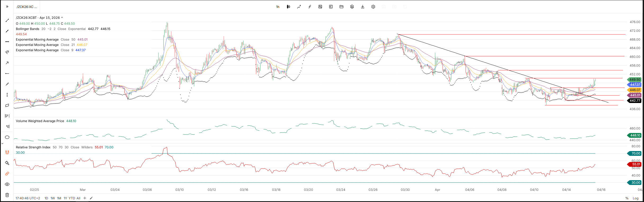644x202 pixels.
Task: Expand more drawing tools chevron in sidebar
Action: 2,144
